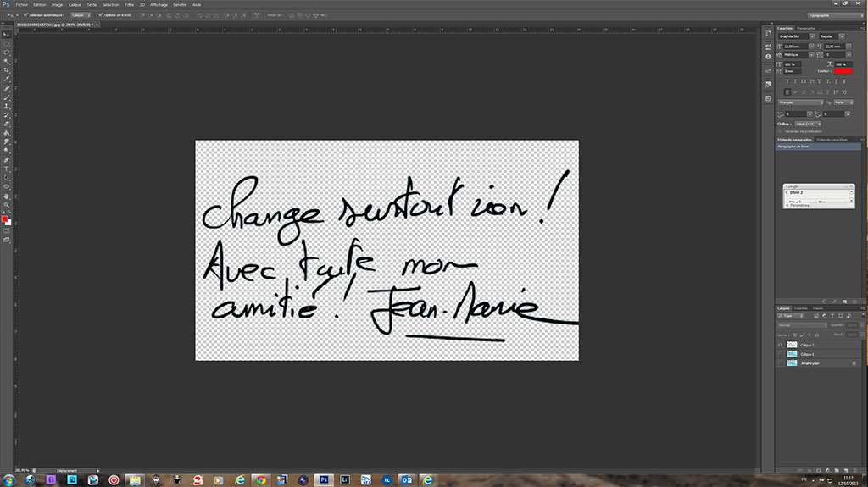This screenshot has height=487, width=868.
Task: Select the Move tool in toolbox
Action: 7,35
